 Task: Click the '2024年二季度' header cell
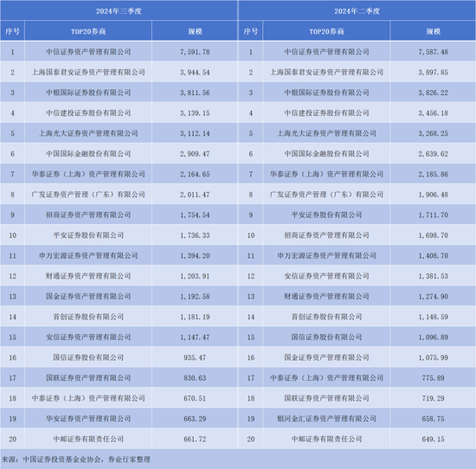357,11
